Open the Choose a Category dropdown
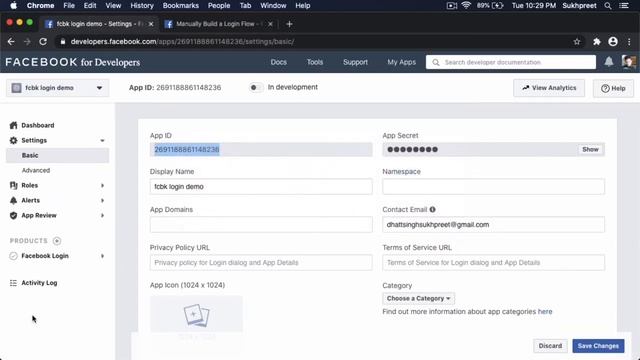Viewport: 640px width, 360px height. coord(418,298)
